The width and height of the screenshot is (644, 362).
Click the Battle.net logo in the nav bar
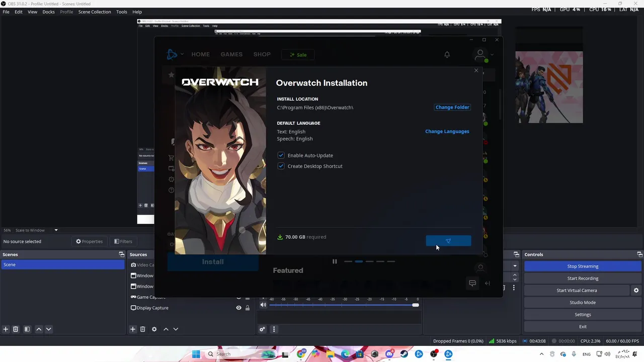(x=172, y=54)
